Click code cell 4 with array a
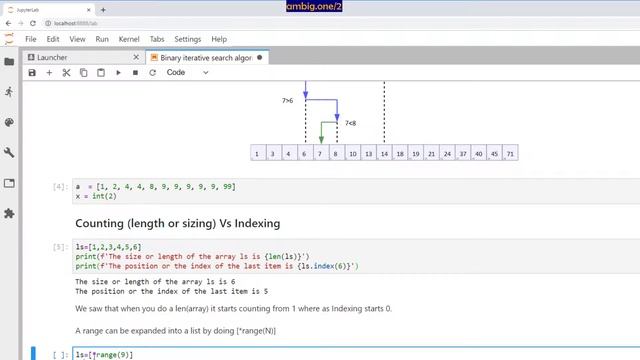 click(355, 191)
